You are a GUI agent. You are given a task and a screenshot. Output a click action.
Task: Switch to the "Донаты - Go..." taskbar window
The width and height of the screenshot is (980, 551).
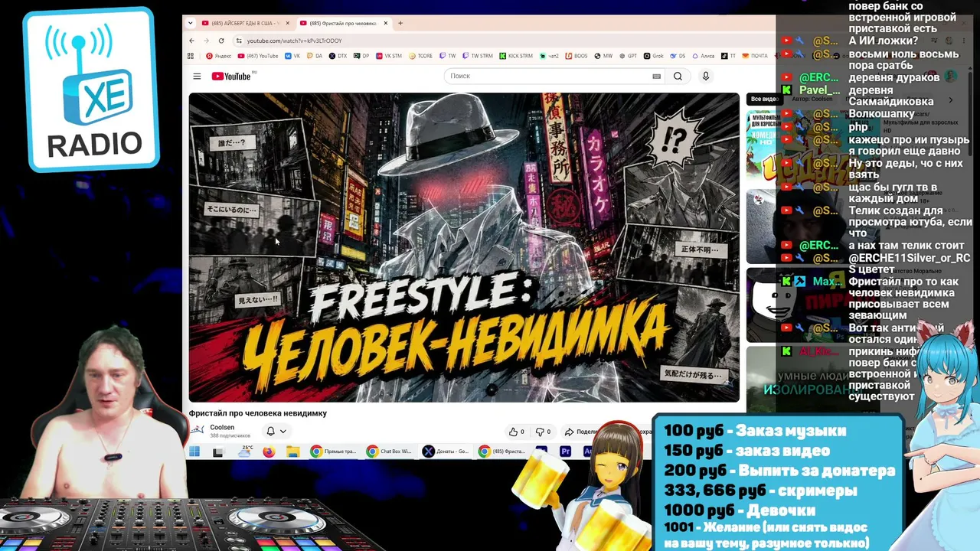(446, 452)
